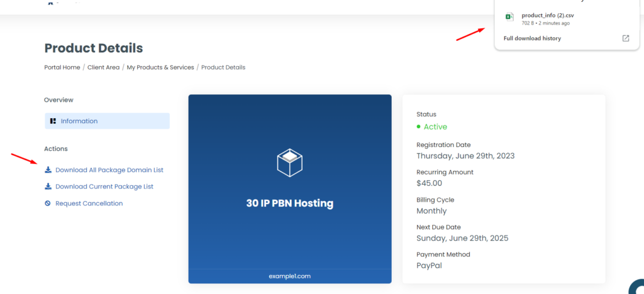644x294 pixels.
Task: Click the Overview sidebar heading
Action: tap(58, 100)
